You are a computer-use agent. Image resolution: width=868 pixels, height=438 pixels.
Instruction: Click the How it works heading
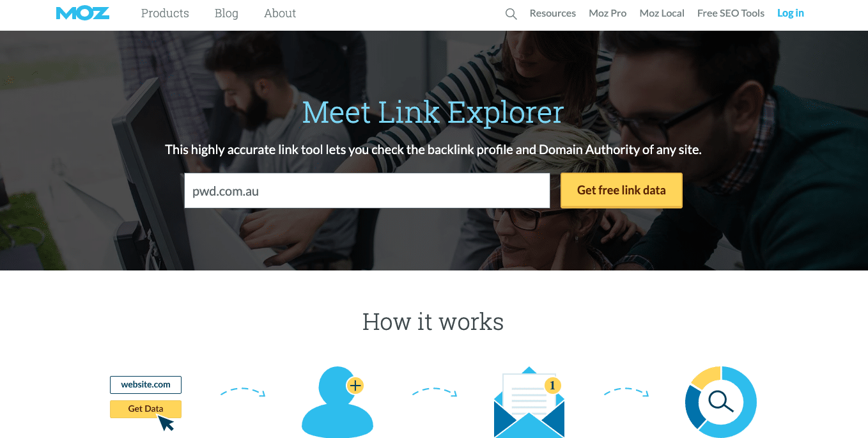click(433, 322)
